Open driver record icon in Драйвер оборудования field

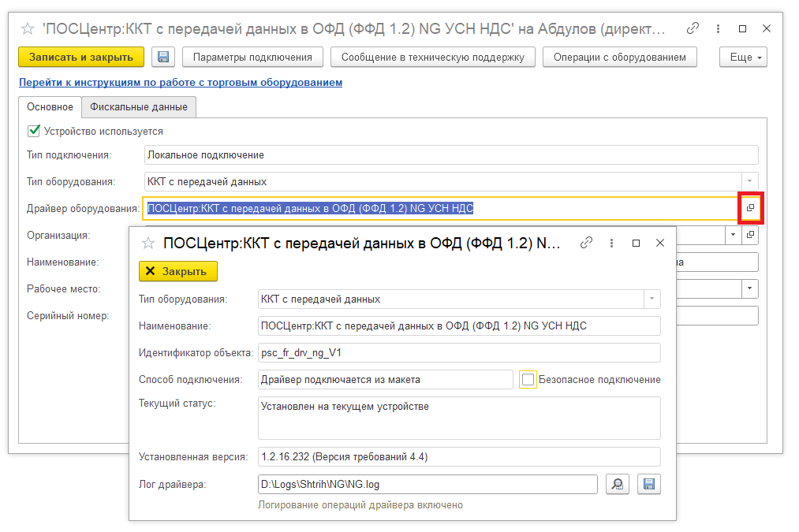click(x=751, y=208)
